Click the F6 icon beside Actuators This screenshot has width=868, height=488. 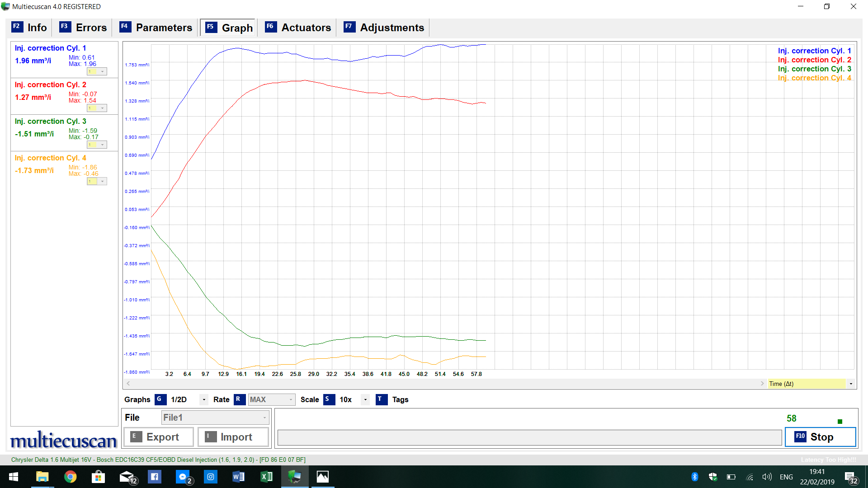point(270,27)
